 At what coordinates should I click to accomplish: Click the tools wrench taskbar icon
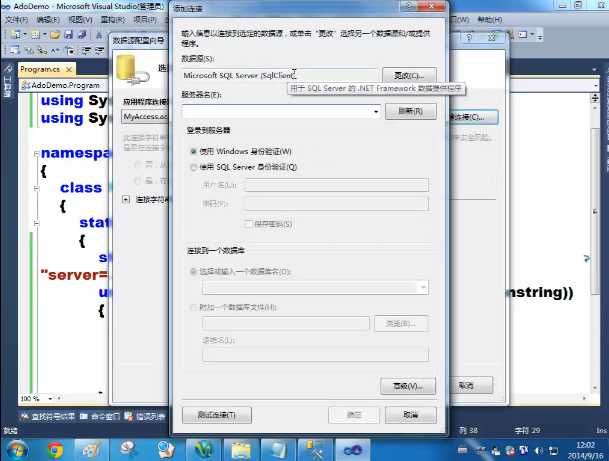pyautogui.click(x=315, y=451)
